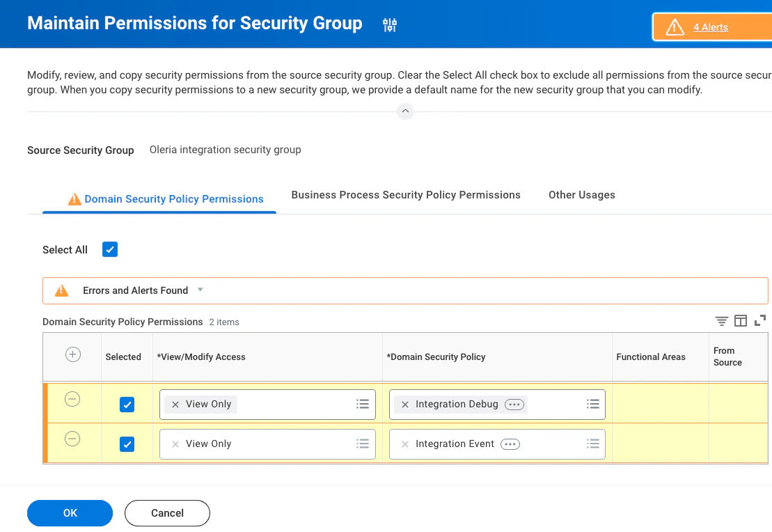Screen dimensions: 772x532
Task: Open the column layout icon above the grid
Action: pyautogui.click(x=741, y=321)
